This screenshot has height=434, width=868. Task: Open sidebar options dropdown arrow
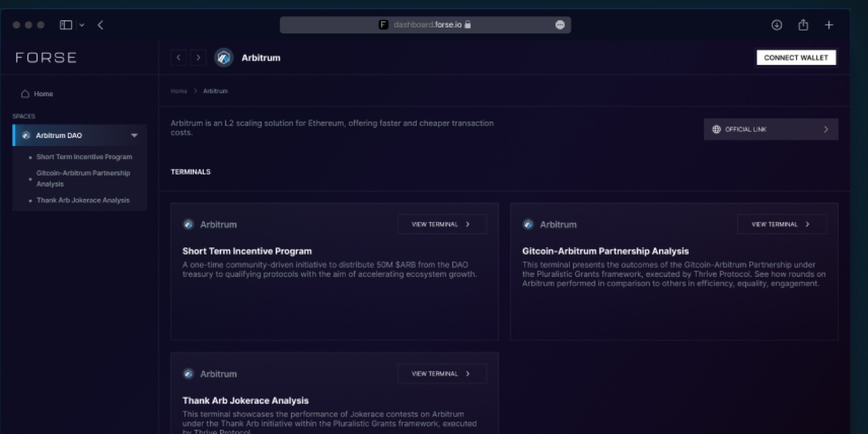pos(81,25)
